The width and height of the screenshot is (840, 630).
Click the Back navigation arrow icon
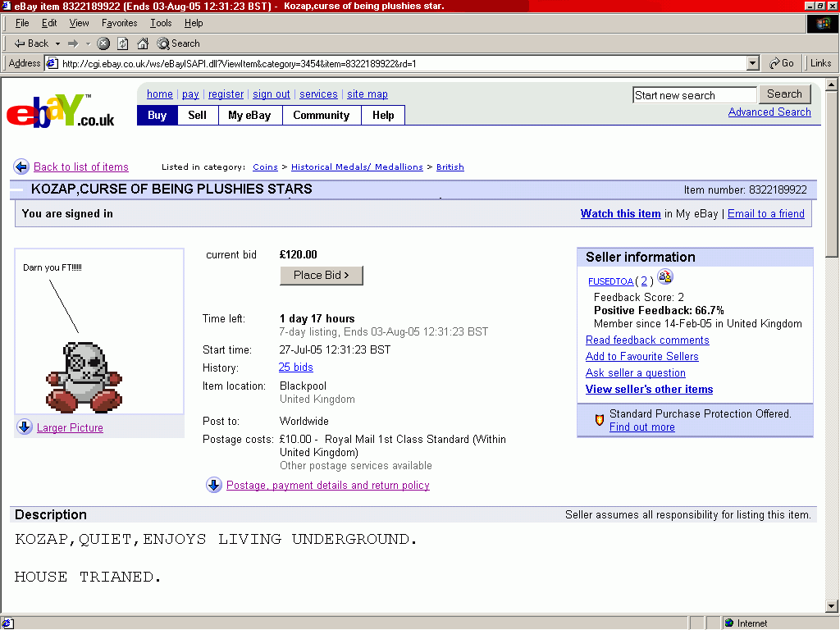coord(18,43)
